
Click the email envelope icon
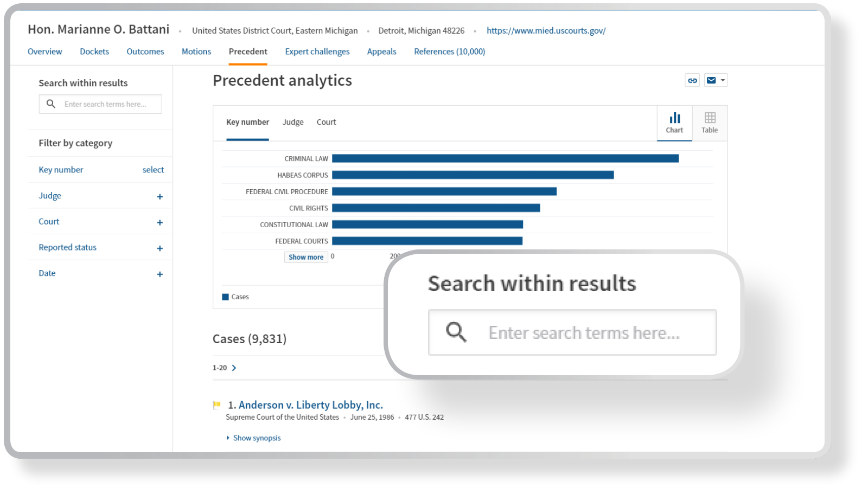pos(711,80)
